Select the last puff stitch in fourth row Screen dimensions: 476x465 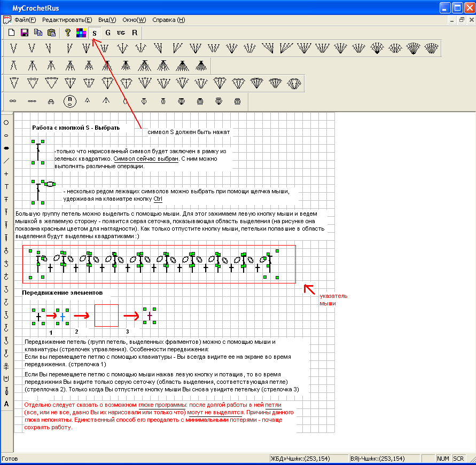(x=237, y=101)
